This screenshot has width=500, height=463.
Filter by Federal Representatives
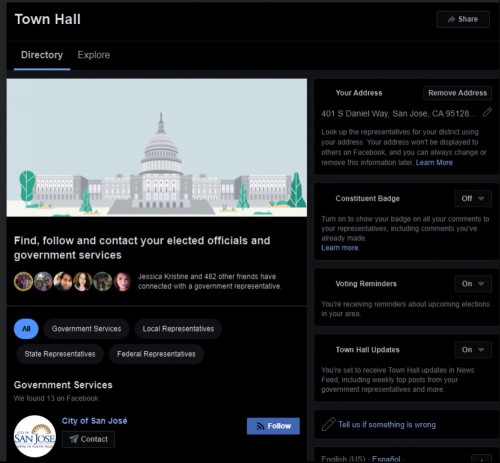[x=156, y=354]
